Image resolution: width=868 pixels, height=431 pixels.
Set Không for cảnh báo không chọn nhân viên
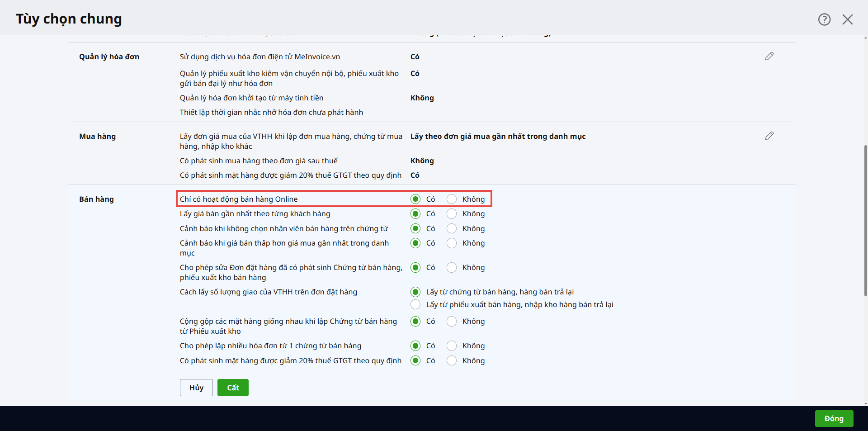coord(452,228)
